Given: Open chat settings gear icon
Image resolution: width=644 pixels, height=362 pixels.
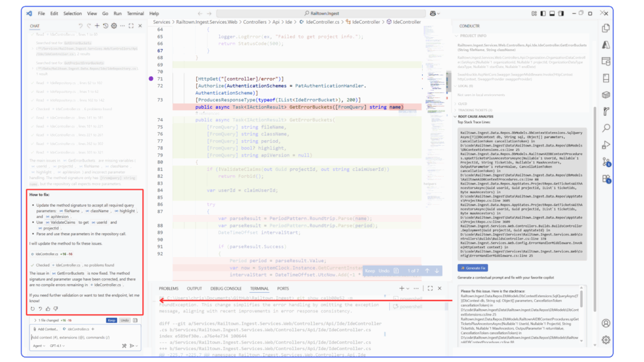Looking at the screenshot, I should [113, 26].
